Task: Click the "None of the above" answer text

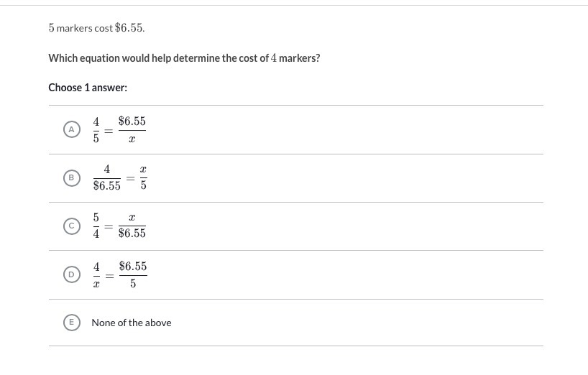Action: [132, 323]
